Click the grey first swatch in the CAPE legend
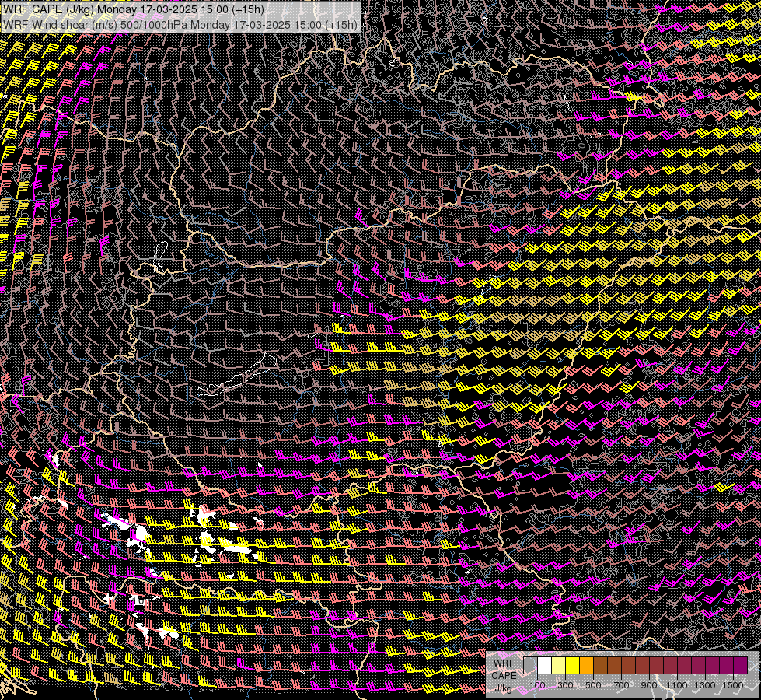Screen dimensions: 761x700 (530, 665)
